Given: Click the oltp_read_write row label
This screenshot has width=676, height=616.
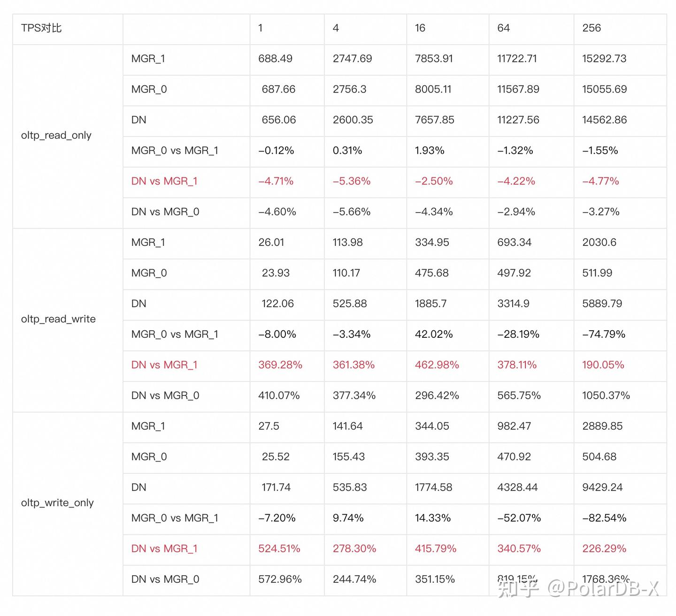Looking at the screenshot, I should click(x=58, y=319).
